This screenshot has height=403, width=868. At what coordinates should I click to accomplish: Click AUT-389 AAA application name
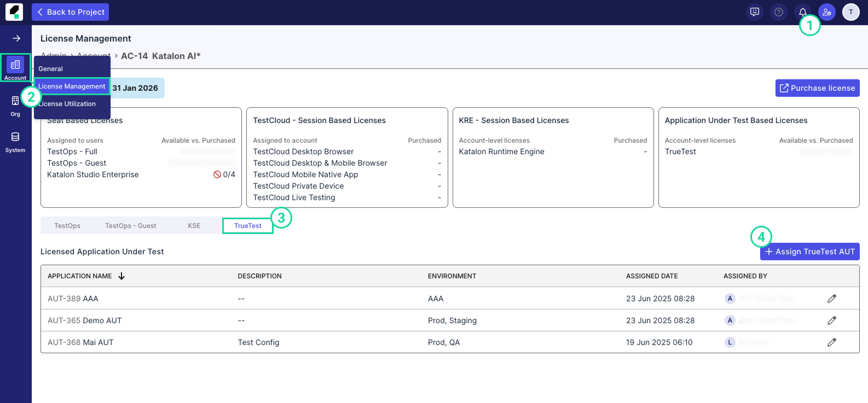(x=73, y=299)
